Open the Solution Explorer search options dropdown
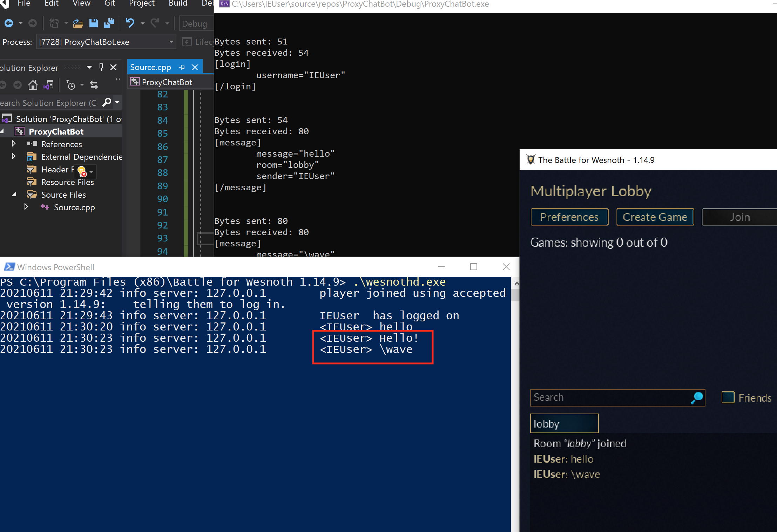The height and width of the screenshot is (532, 777). click(117, 102)
